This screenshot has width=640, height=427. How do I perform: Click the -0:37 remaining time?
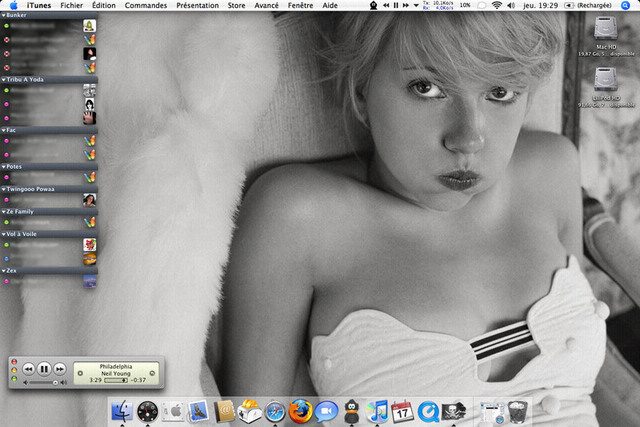(x=139, y=380)
